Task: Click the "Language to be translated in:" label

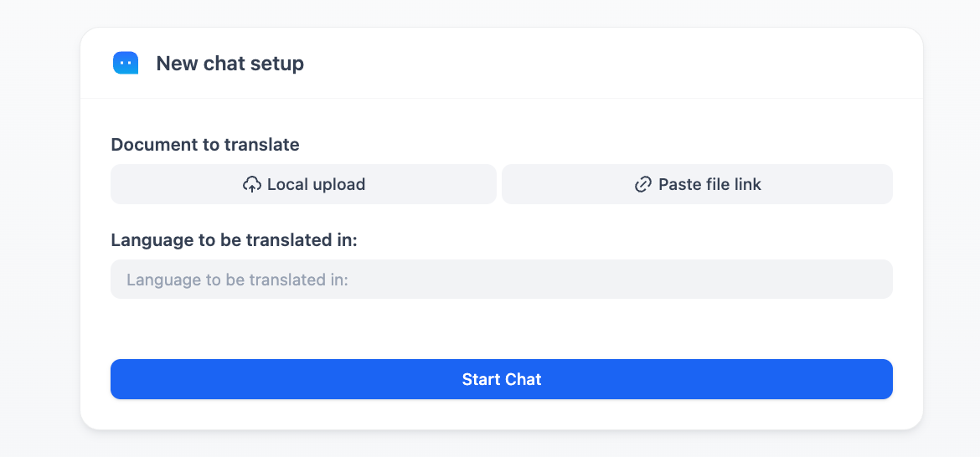Action: 235,240
